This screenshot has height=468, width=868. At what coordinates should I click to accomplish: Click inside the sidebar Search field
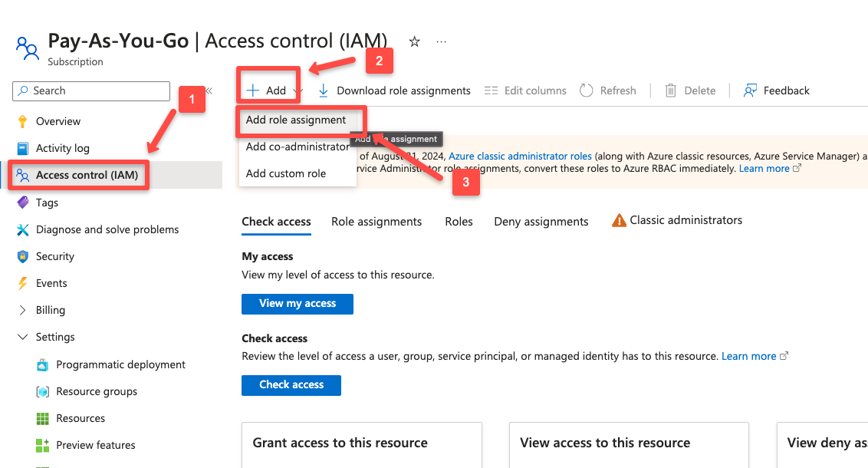[x=90, y=91]
